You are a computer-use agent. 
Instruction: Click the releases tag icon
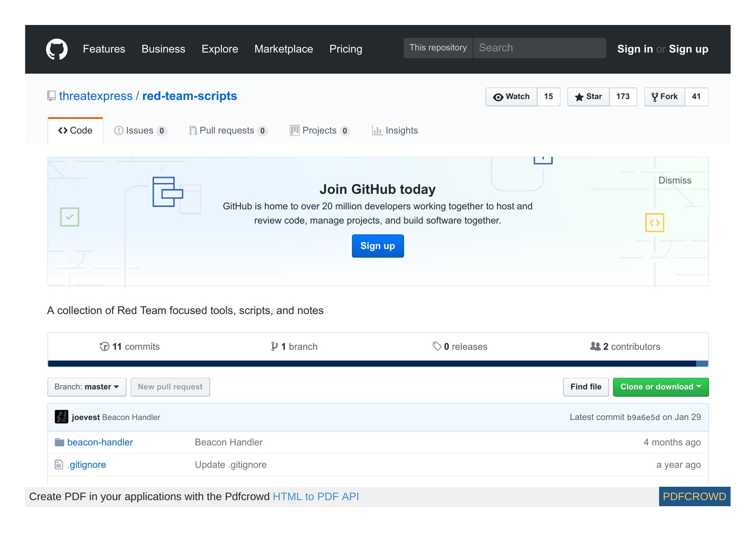click(436, 346)
